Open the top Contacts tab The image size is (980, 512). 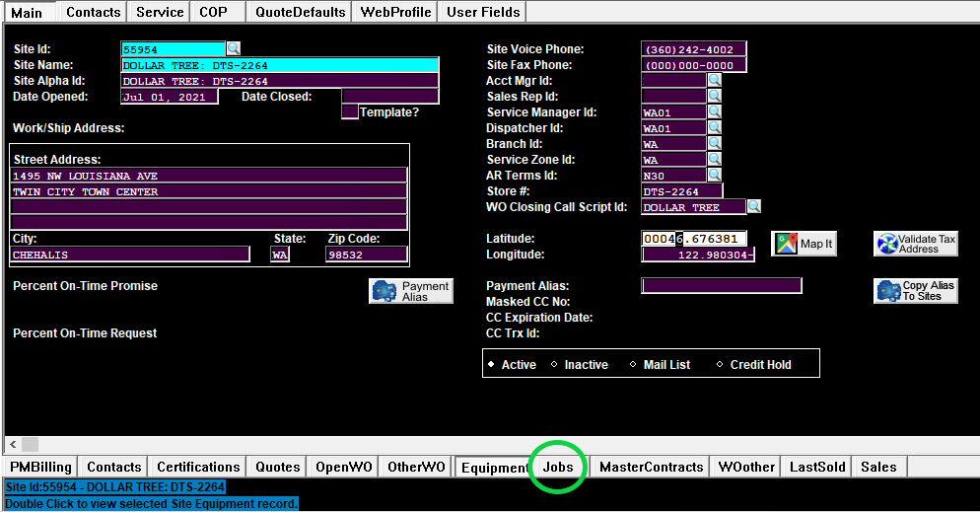[x=93, y=12]
